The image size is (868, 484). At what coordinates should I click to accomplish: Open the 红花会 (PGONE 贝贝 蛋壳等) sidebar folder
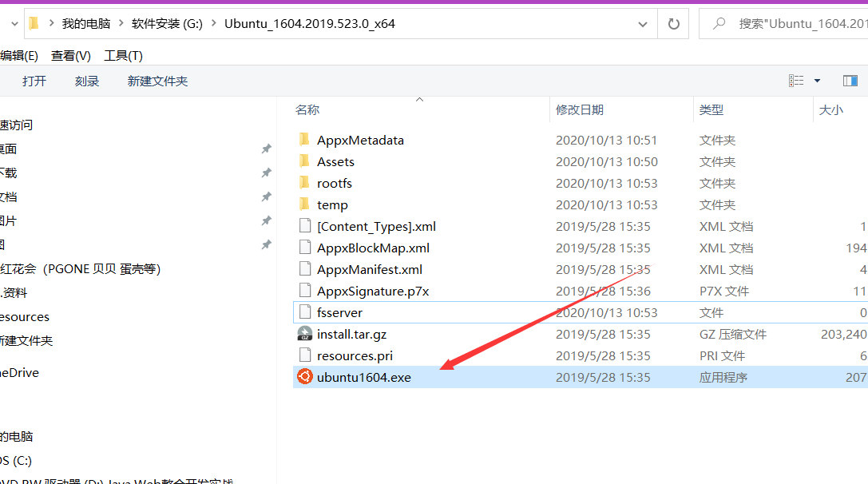coord(81,269)
